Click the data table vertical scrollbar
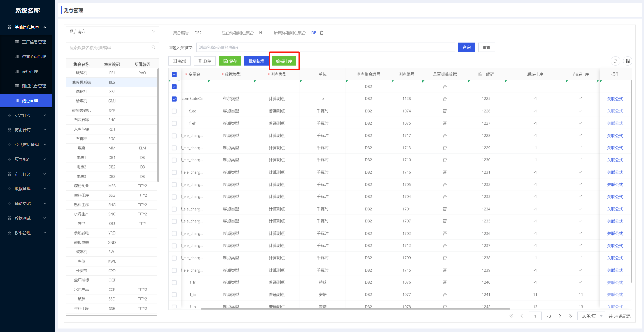Screen dimensions: 644x332 click(631, 181)
